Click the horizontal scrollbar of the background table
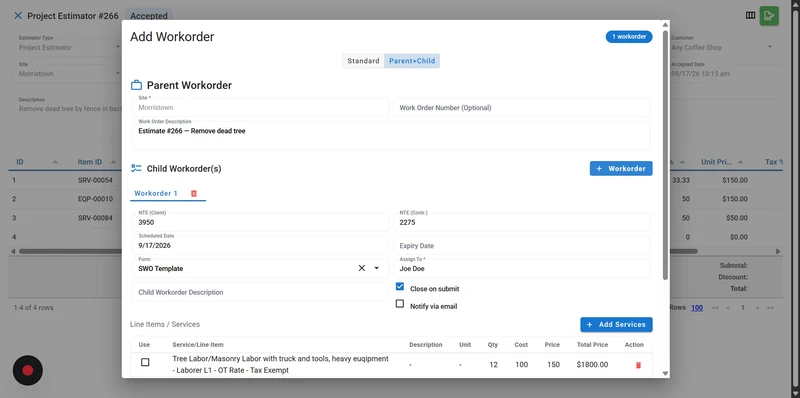Screen dimensions: 800x398 [x=357, y=251]
